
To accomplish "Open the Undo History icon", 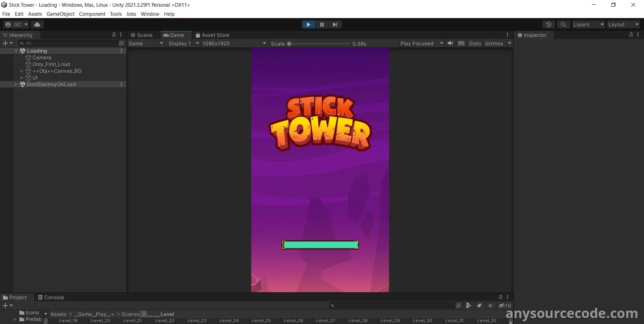I will pos(548,24).
